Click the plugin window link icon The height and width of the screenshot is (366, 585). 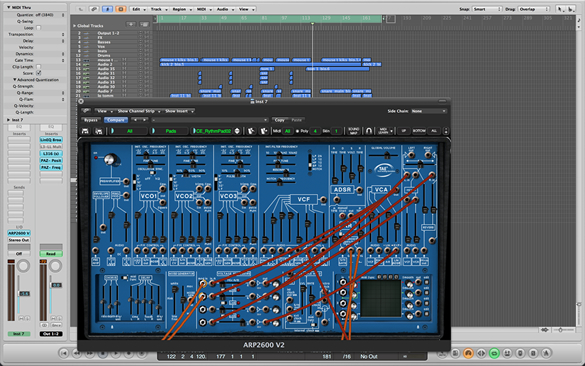pyautogui.click(x=86, y=111)
